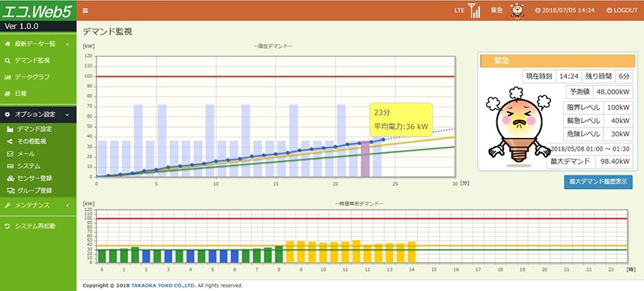Screen dimensions: 644x291
Task: Click the small emergency mascot icon in header
Action: pos(517,10)
